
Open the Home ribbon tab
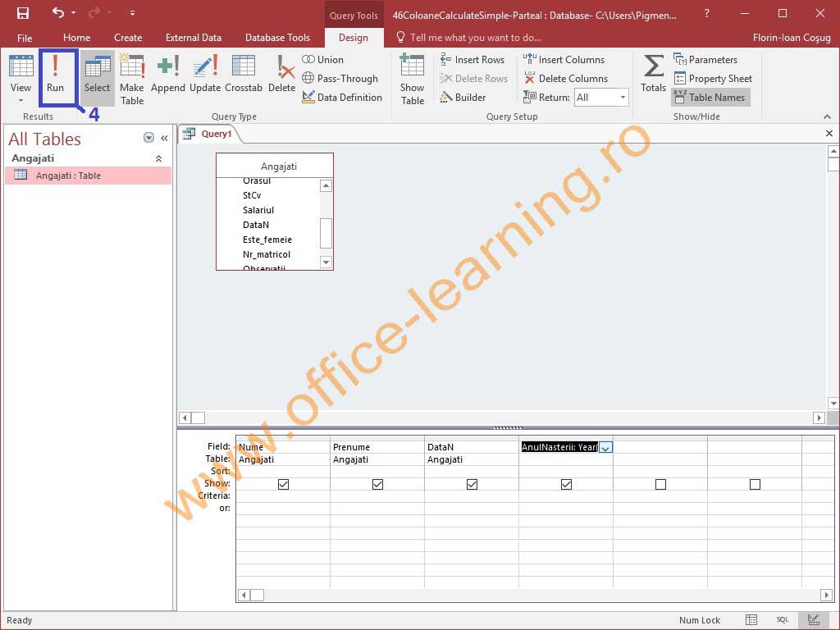coord(76,38)
